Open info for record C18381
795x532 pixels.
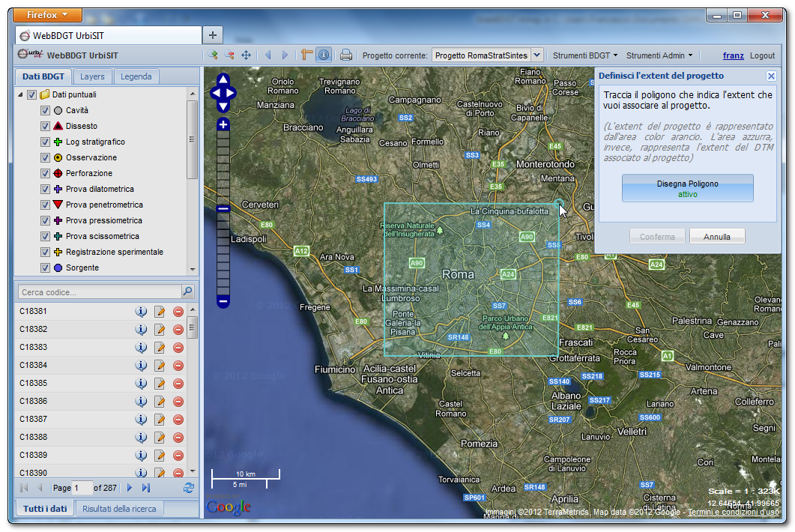141,312
